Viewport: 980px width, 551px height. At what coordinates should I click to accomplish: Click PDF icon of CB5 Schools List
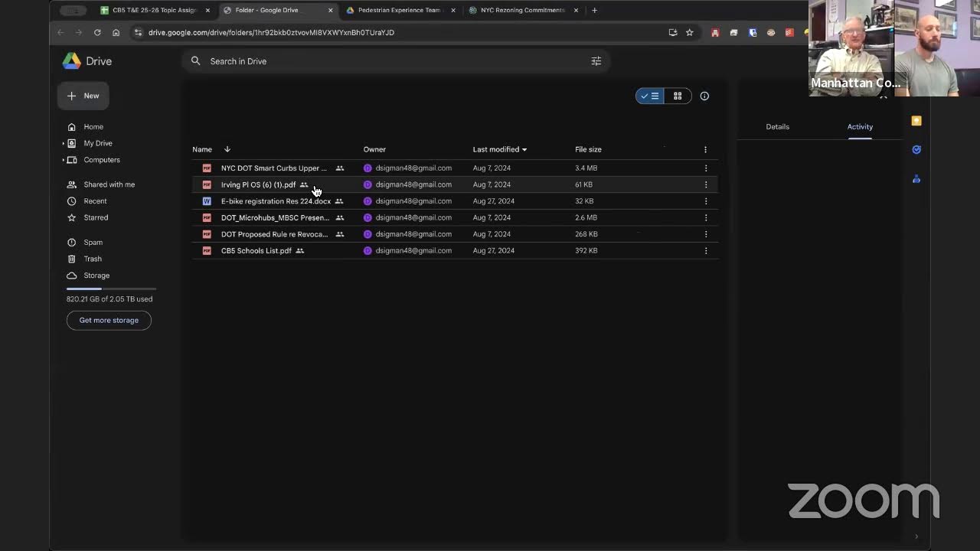point(207,251)
